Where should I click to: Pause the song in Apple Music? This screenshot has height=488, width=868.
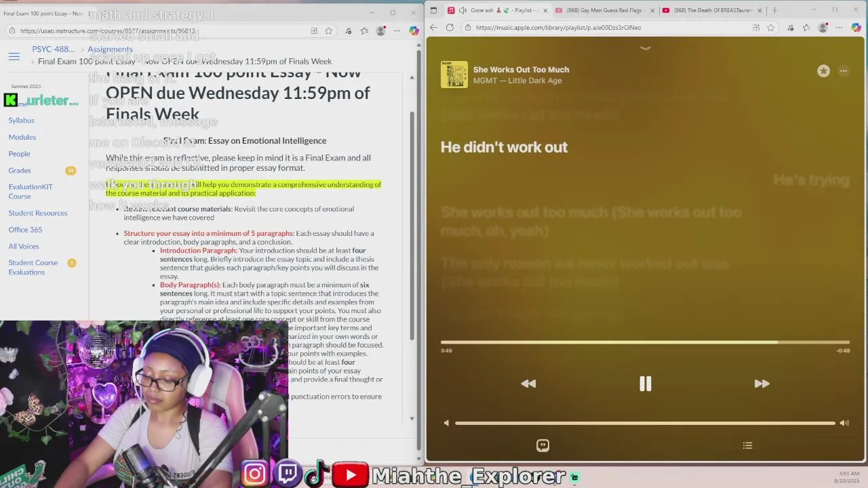pos(645,384)
